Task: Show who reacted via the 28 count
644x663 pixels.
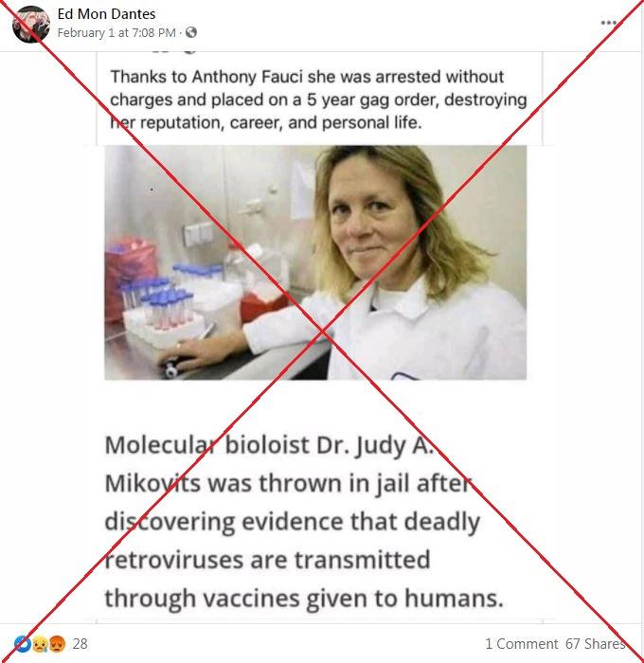Action: point(80,643)
